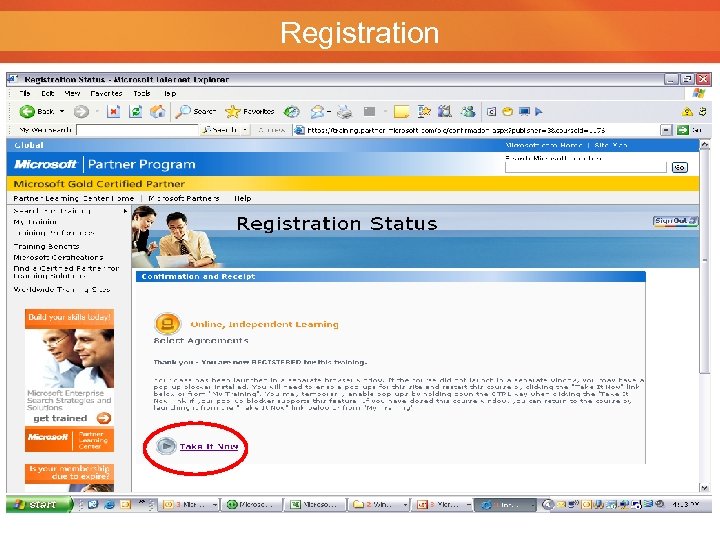
Task: Switch to the Microsoft Excel taskbar button
Action: [x=315, y=505]
